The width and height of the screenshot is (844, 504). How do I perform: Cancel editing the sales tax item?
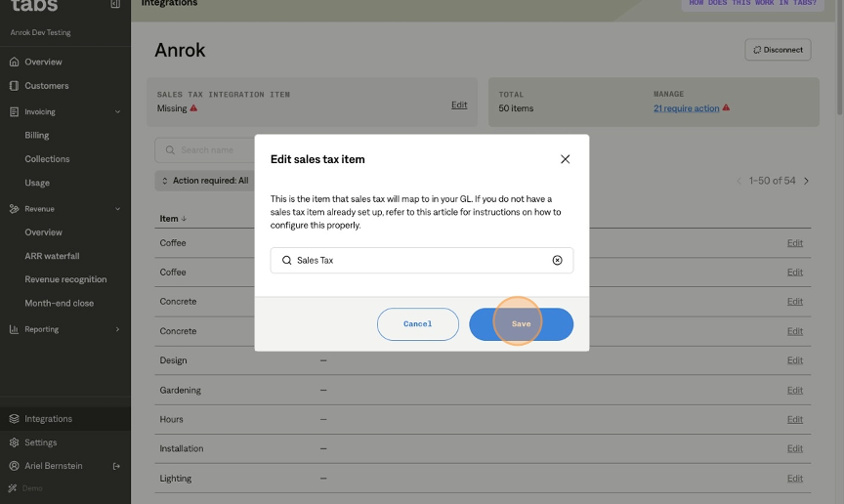417,324
